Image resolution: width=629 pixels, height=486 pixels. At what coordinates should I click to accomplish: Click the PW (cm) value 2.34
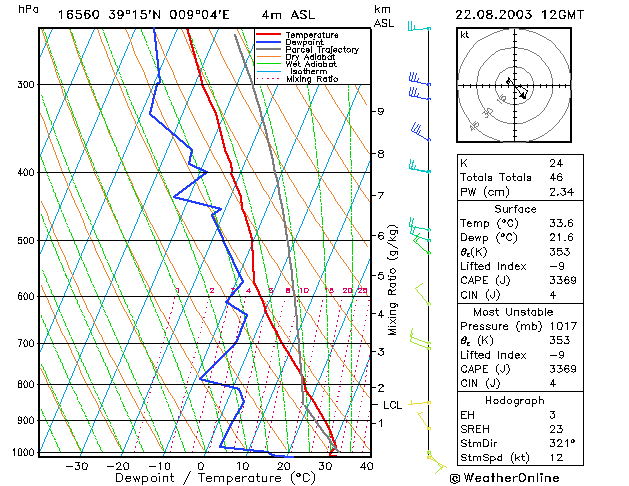pyautogui.click(x=562, y=192)
